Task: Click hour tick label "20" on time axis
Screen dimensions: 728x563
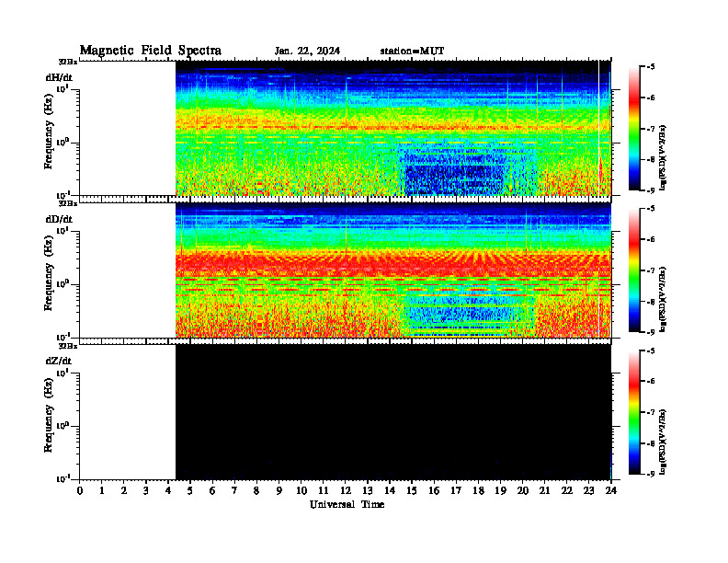Action: (522, 491)
